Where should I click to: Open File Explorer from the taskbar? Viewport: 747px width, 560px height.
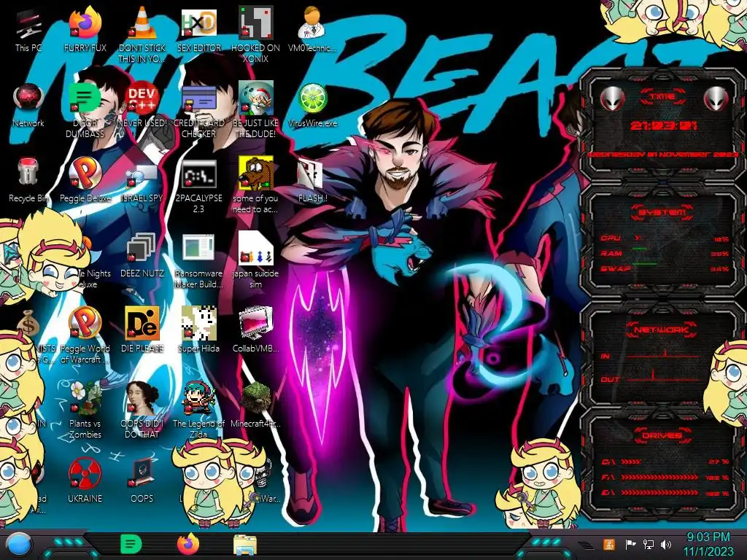(x=245, y=545)
